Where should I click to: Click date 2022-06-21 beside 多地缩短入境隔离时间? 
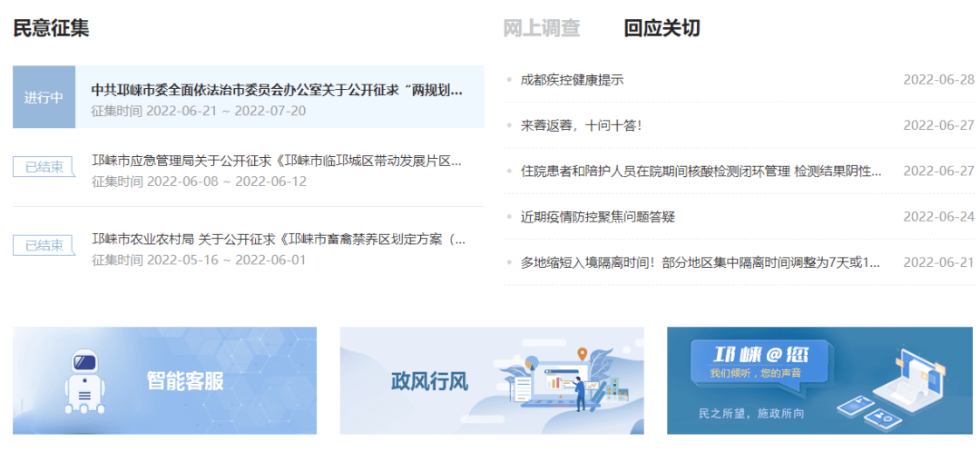point(939,262)
